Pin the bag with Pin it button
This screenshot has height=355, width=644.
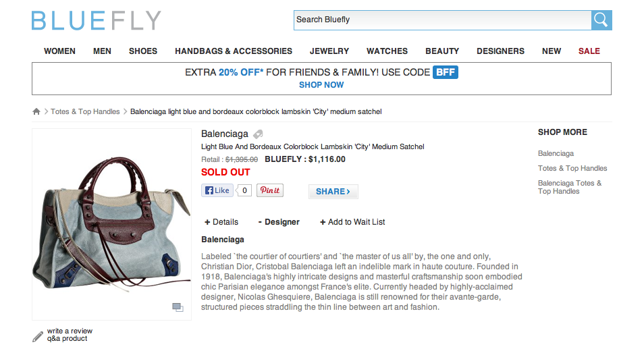(x=270, y=190)
